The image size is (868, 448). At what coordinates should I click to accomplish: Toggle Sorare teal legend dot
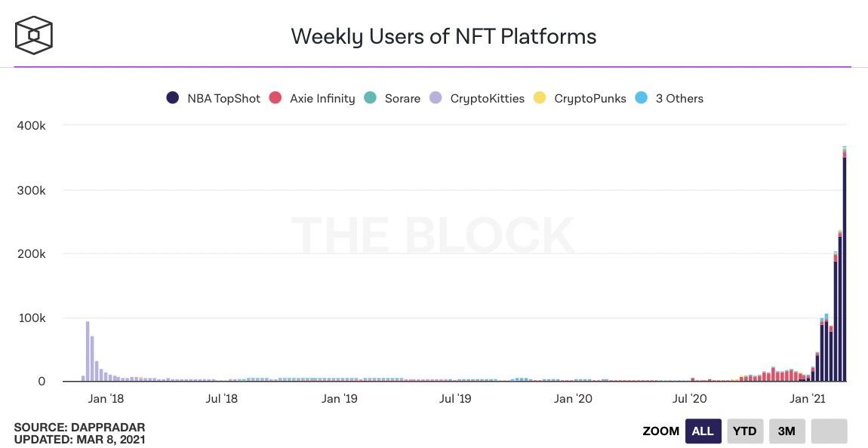point(370,98)
